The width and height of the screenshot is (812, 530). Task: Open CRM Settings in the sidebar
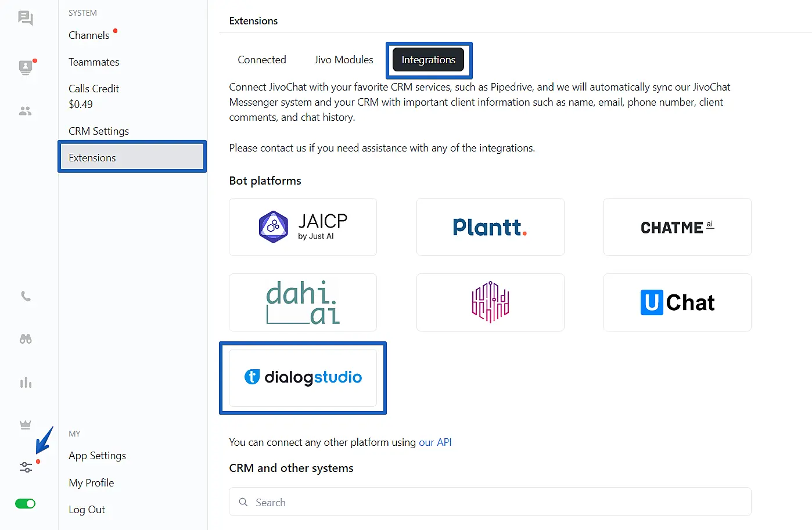click(99, 131)
